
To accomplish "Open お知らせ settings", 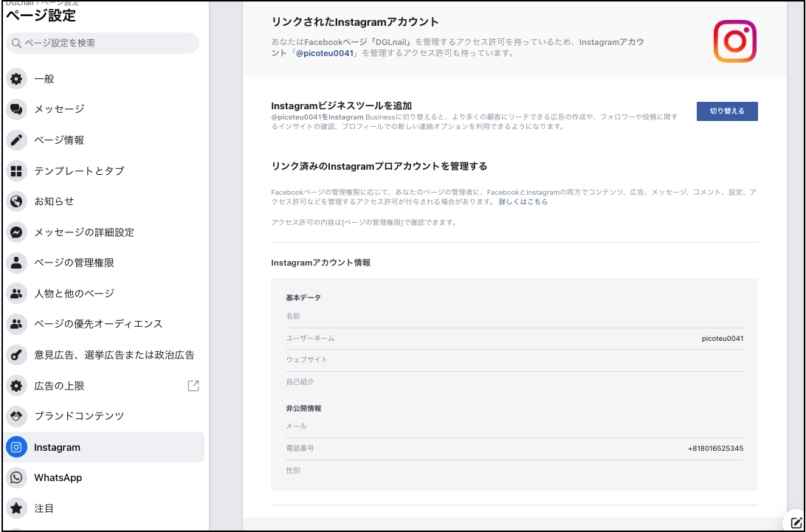I will pos(104,201).
